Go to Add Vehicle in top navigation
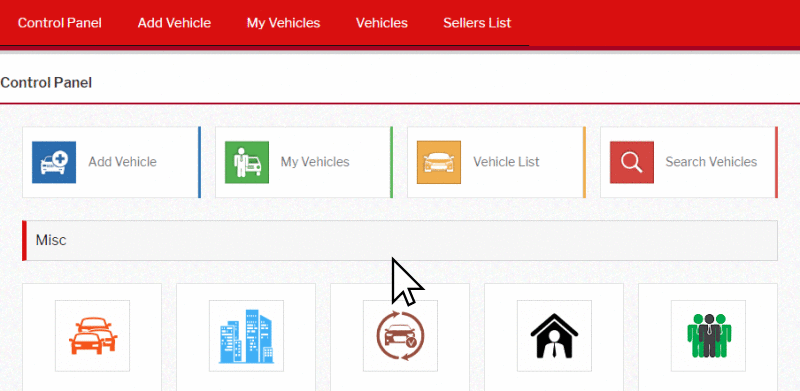Image resolution: width=800 pixels, height=391 pixels. [174, 23]
